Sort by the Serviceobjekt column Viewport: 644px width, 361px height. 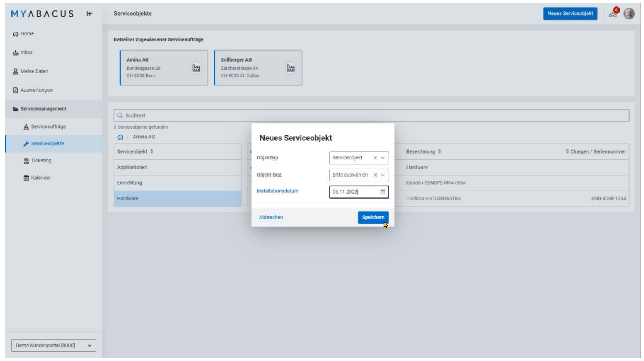pos(151,151)
